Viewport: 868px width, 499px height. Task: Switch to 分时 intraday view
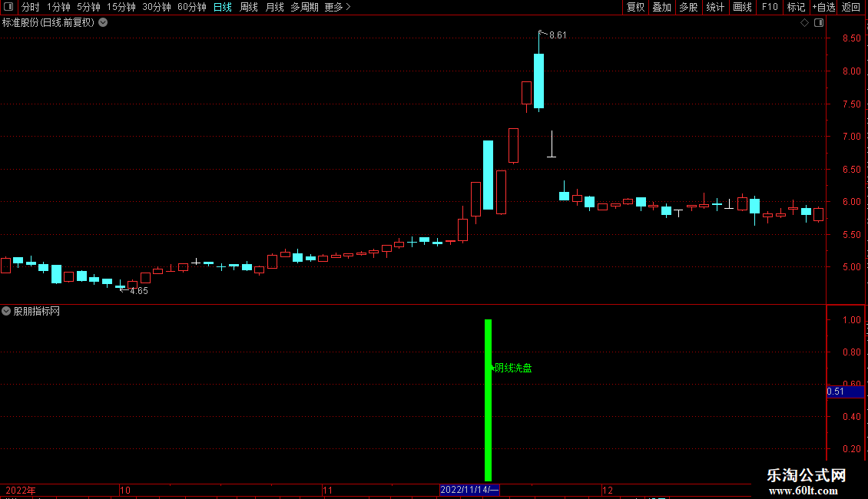click(x=31, y=7)
